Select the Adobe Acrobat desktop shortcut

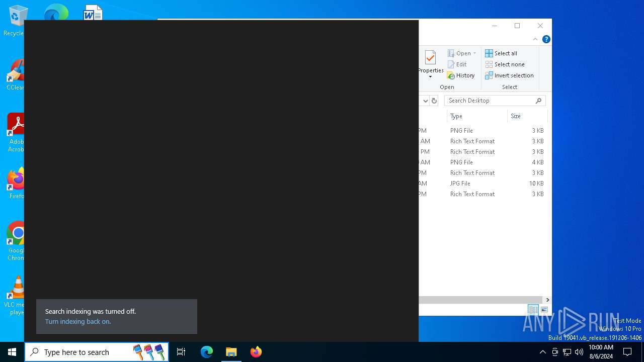pos(15,133)
